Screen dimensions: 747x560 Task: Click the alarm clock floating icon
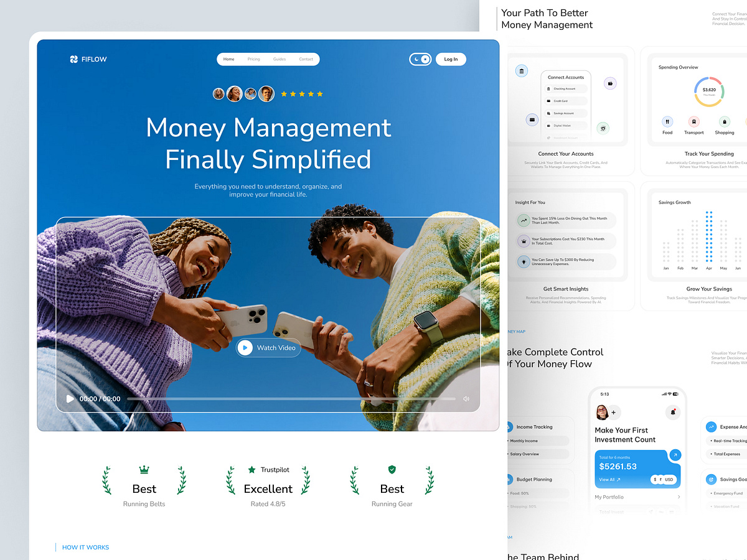602,128
